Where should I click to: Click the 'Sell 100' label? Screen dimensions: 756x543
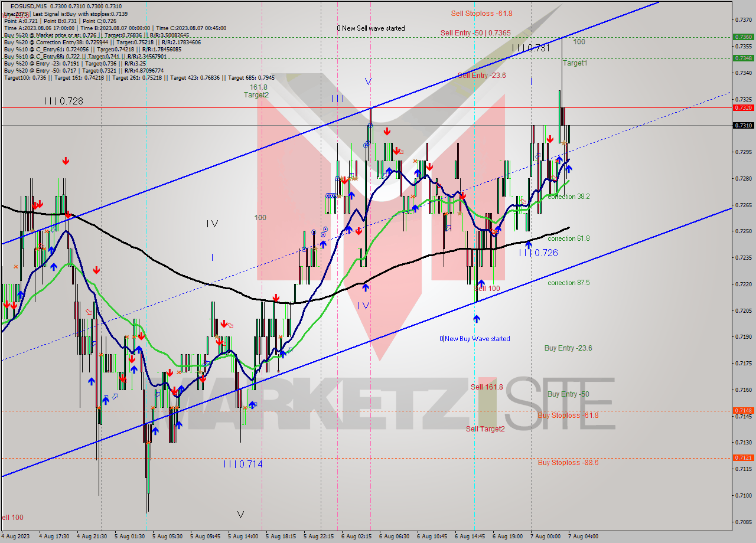pos(487,288)
